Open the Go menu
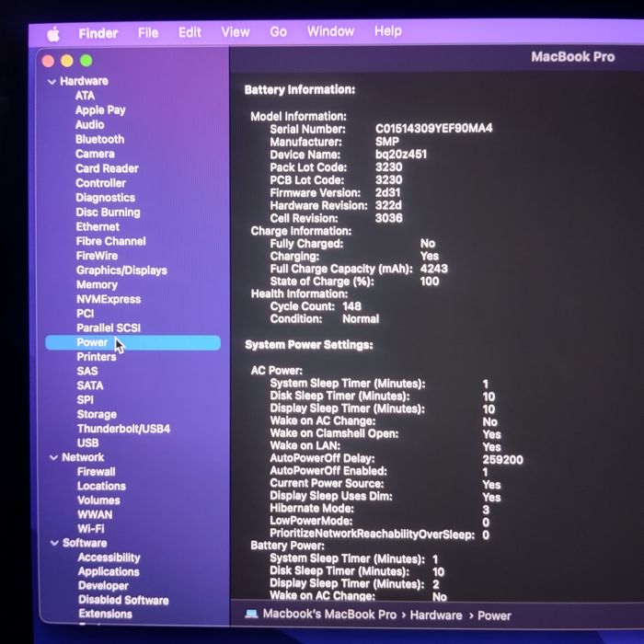 tap(278, 31)
